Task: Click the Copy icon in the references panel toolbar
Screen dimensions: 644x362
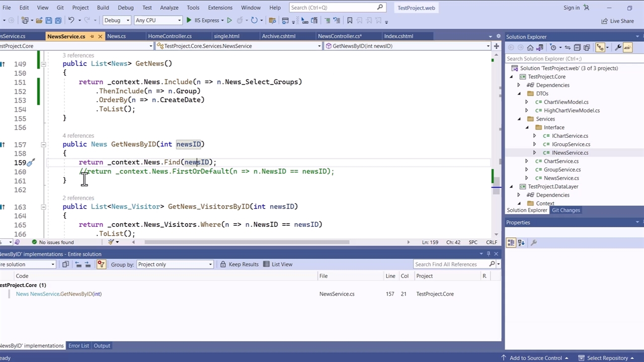Action: click(65, 264)
